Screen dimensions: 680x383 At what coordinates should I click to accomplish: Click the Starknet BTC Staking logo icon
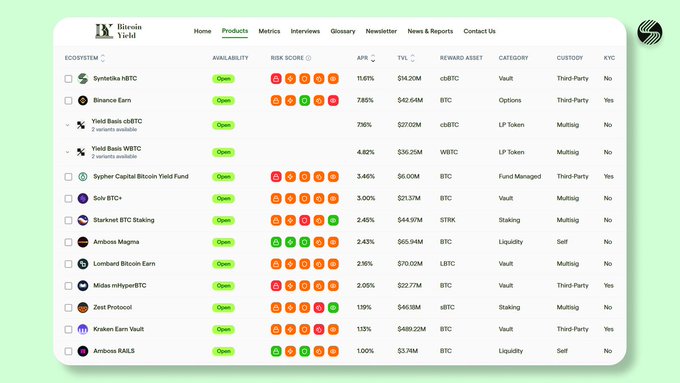[x=83, y=220]
